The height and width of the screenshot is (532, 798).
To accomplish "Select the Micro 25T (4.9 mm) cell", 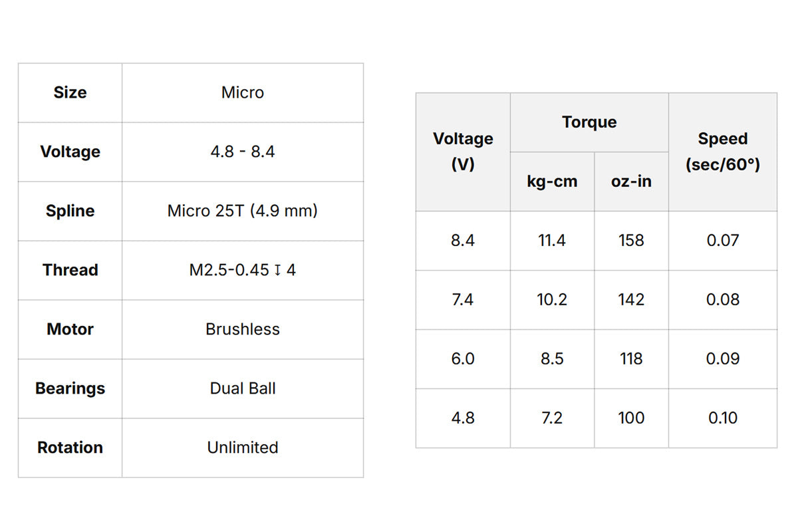I will 242,211.
